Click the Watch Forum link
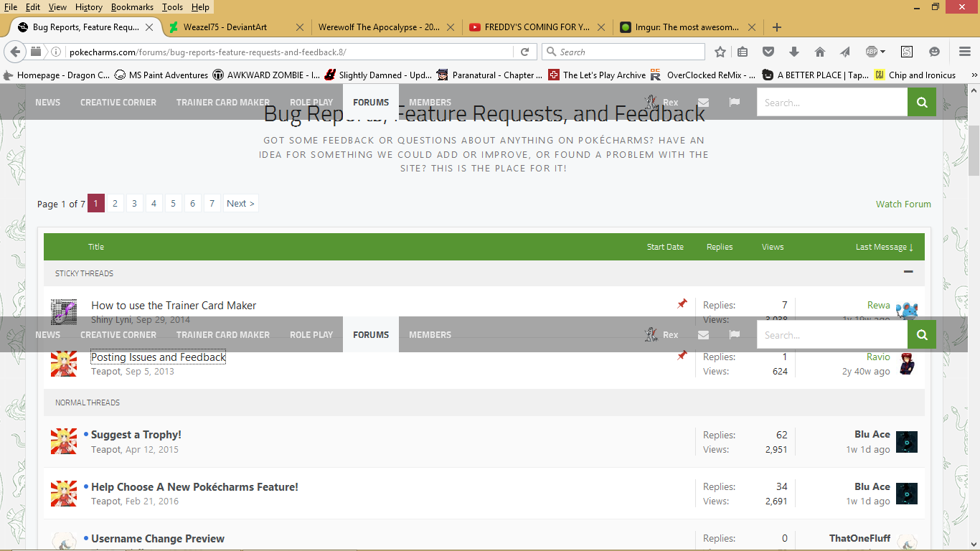 tap(903, 204)
